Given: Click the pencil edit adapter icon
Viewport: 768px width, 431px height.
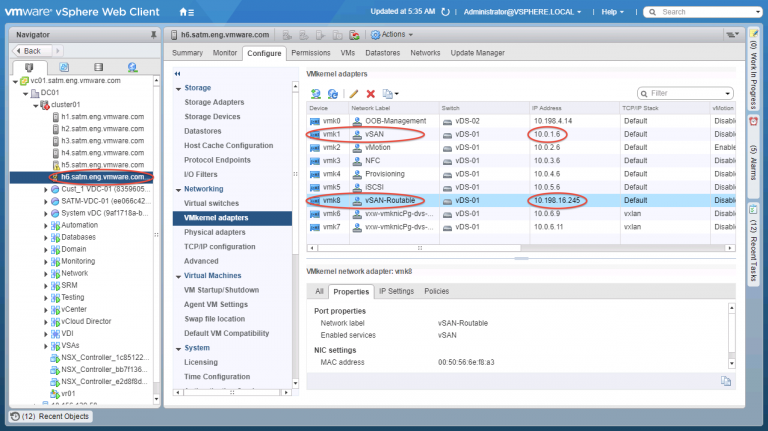Looking at the screenshot, I should [x=354, y=93].
